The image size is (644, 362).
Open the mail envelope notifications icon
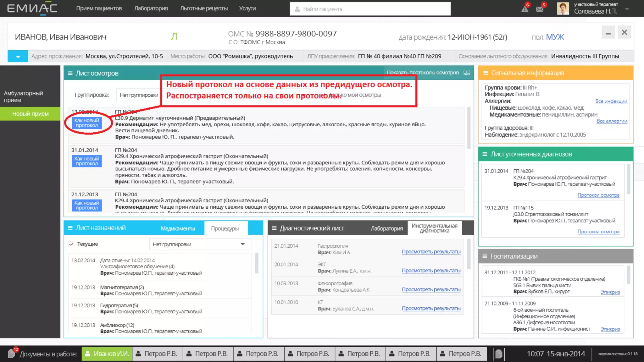[x=540, y=9]
